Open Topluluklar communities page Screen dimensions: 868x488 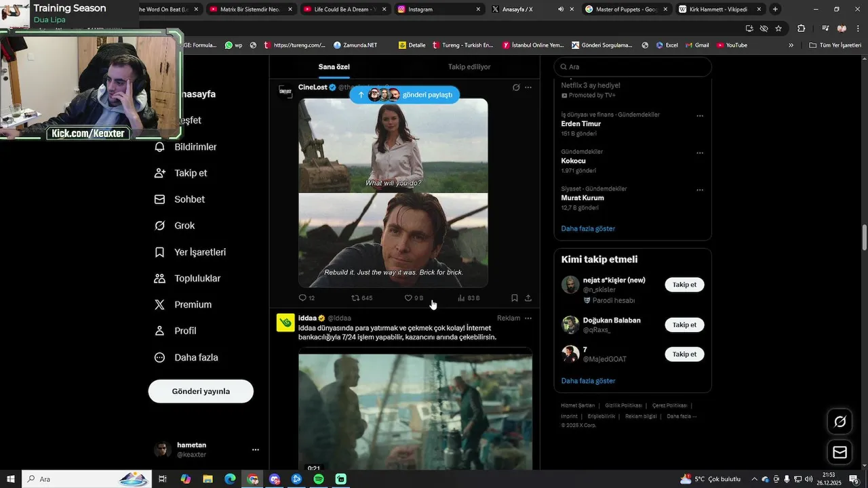pos(187,279)
